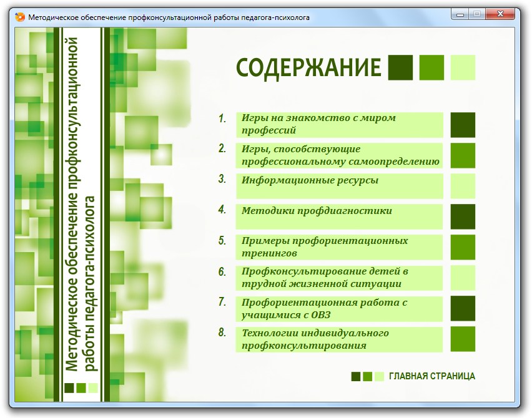Click green square beside Технологии индивидуального профконсультирования
Screen dimensions: 532x418
[x=463, y=339]
